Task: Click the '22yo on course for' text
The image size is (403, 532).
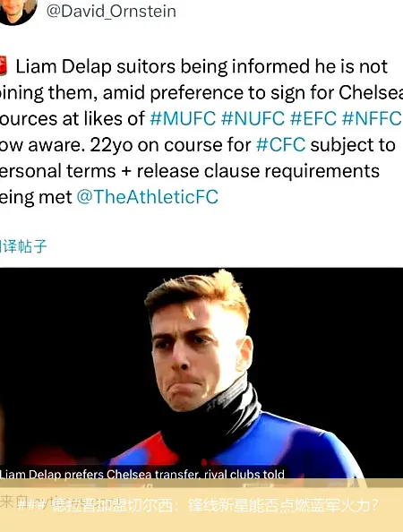Action: point(170,145)
